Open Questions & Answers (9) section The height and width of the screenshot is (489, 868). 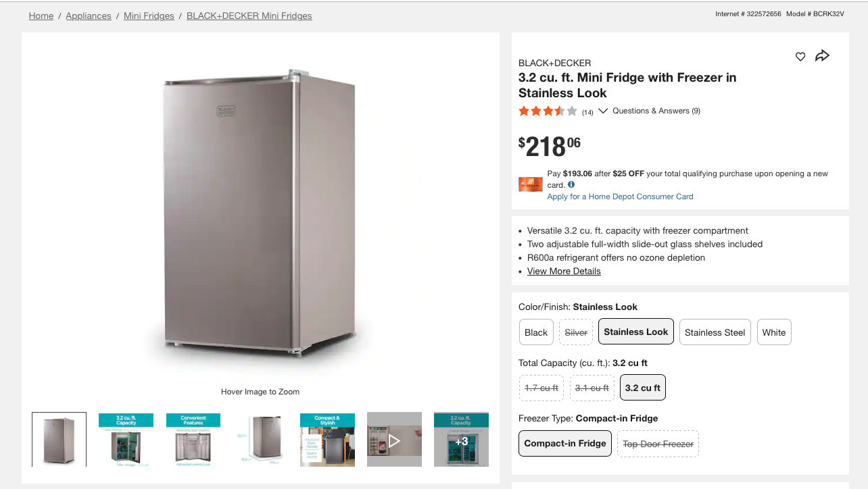(x=656, y=111)
